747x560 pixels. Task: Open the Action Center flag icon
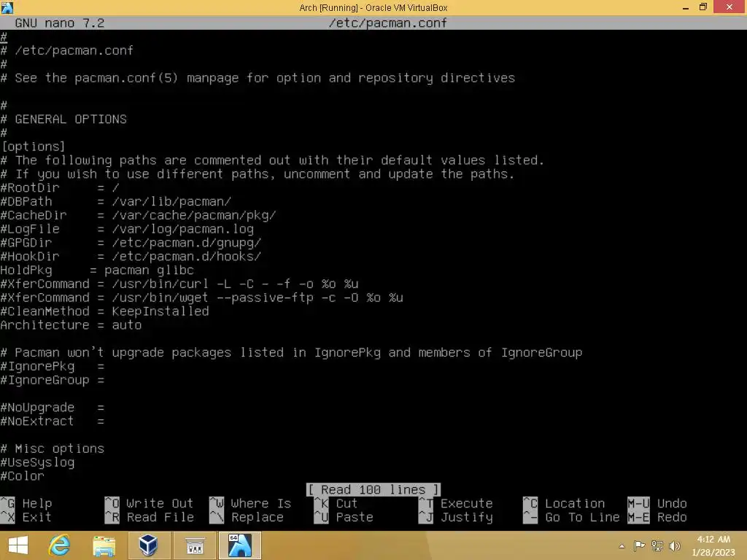639,545
